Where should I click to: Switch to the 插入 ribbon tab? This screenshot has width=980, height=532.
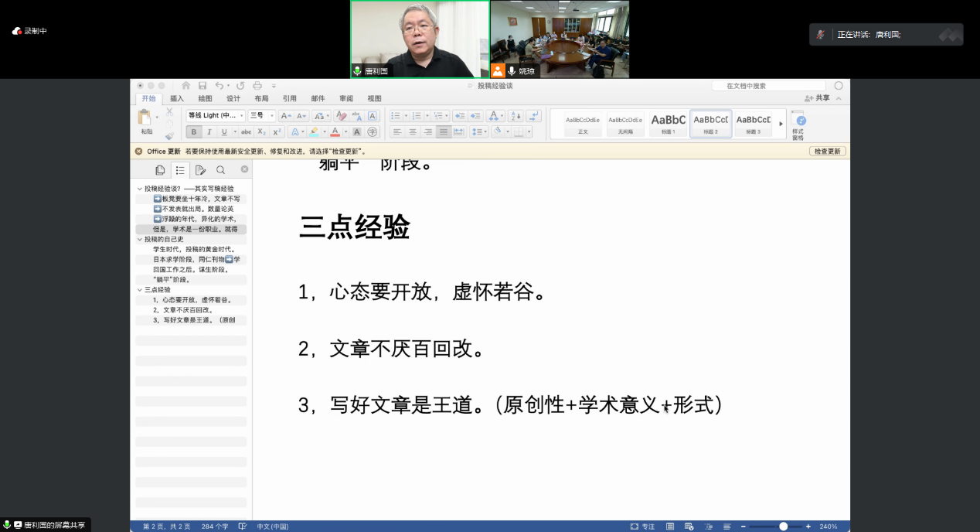click(177, 99)
